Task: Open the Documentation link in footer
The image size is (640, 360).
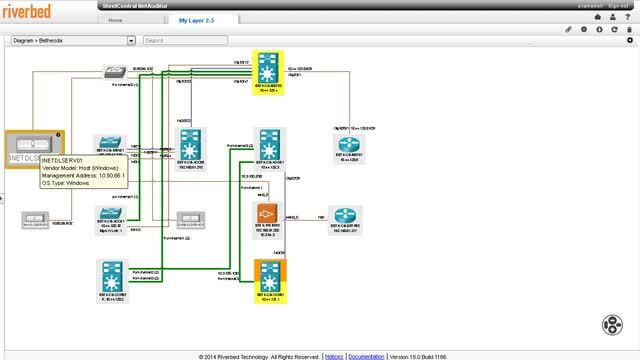Action: [x=366, y=357]
